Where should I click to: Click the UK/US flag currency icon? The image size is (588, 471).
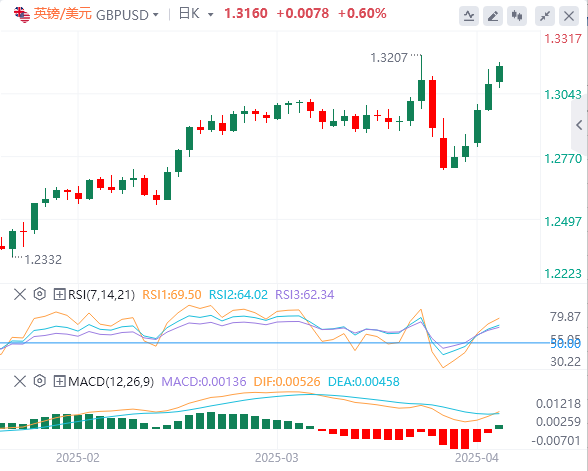coord(22,15)
